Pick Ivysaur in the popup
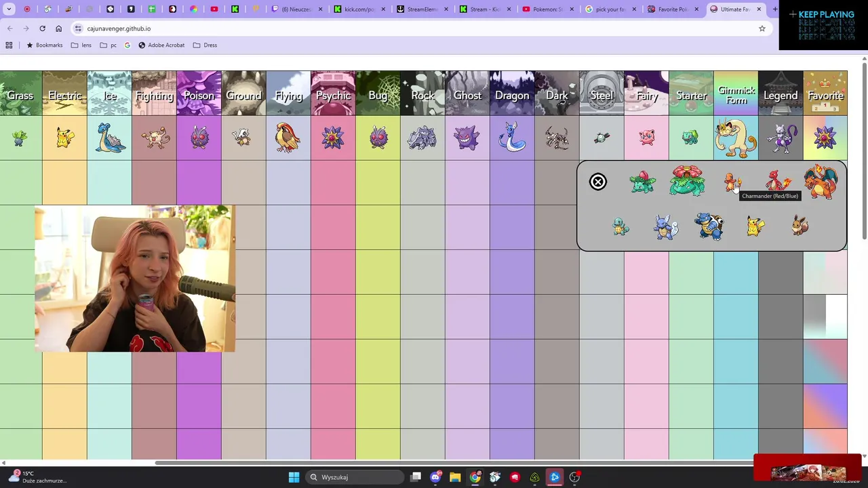This screenshot has height=488, width=868. [x=642, y=182]
